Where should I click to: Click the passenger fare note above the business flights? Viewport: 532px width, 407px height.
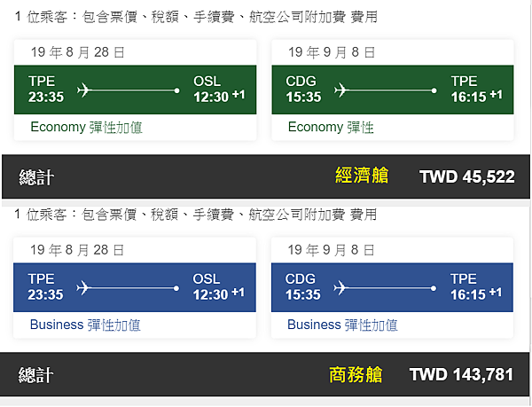click(x=196, y=215)
